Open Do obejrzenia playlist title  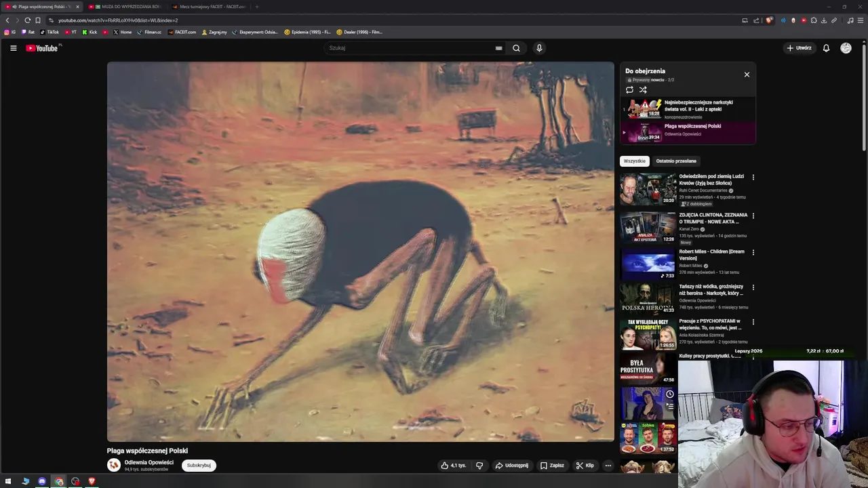(x=645, y=71)
